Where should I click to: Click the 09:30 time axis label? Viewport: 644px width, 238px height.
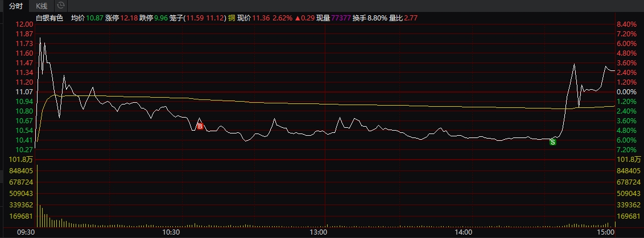[x=26, y=232]
